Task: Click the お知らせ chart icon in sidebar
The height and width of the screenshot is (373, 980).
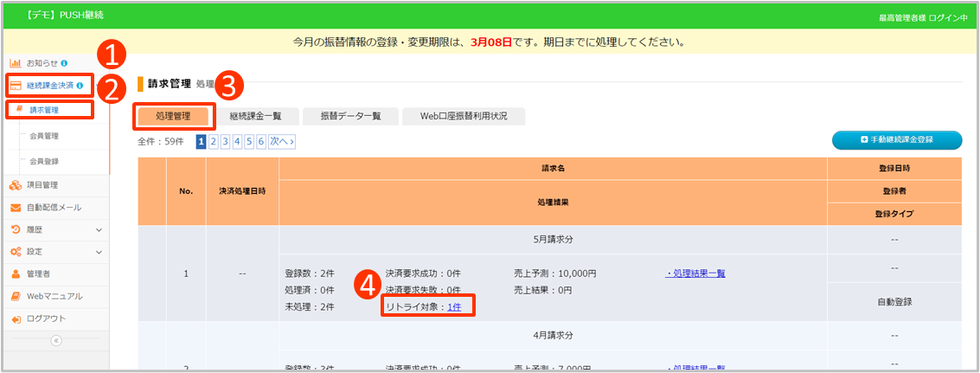Action: point(16,63)
